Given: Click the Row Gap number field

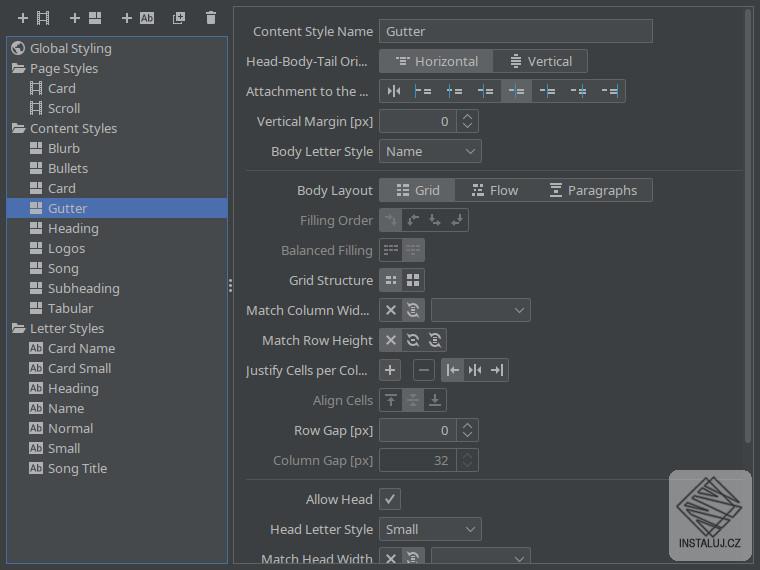Looking at the screenshot, I should pos(418,430).
